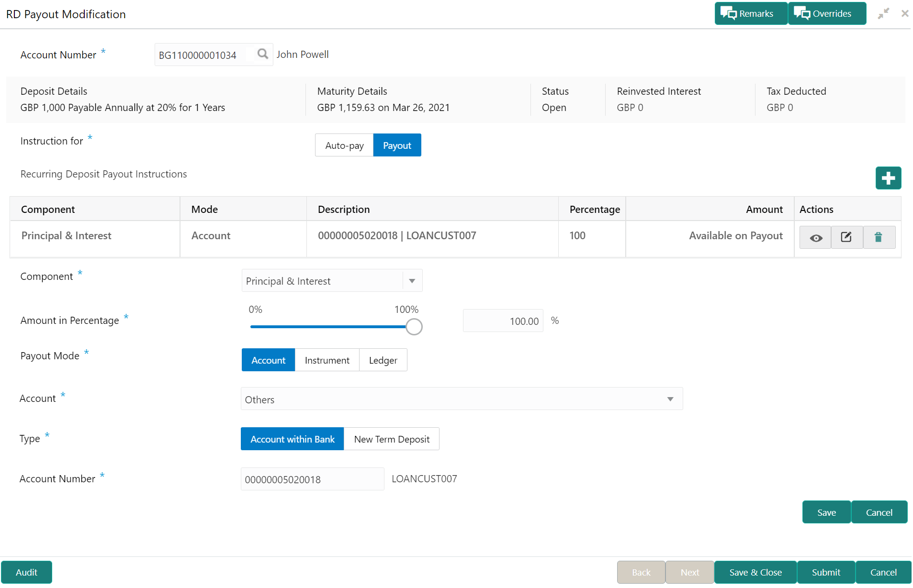This screenshot has height=588, width=913.
Task: Choose Account payout mode
Action: pyautogui.click(x=268, y=360)
